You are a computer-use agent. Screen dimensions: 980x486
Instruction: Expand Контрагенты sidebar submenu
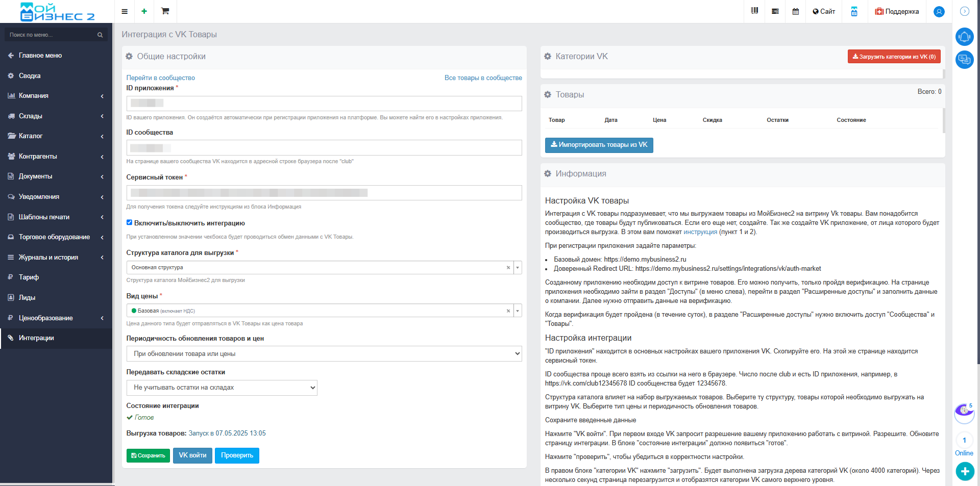[56, 157]
